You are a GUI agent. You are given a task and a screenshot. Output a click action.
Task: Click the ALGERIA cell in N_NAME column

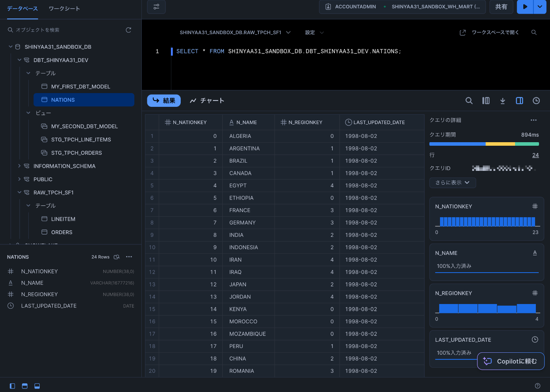pyautogui.click(x=248, y=136)
